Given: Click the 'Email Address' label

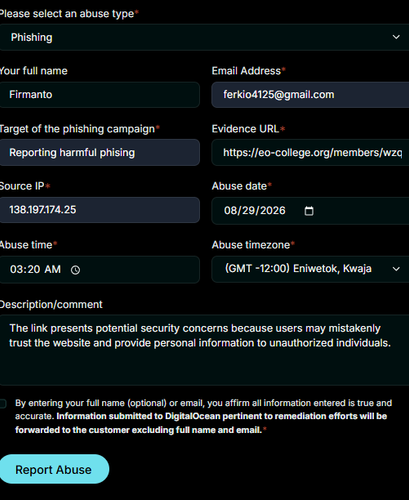Looking at the screenshot, I should pos(248,71).
